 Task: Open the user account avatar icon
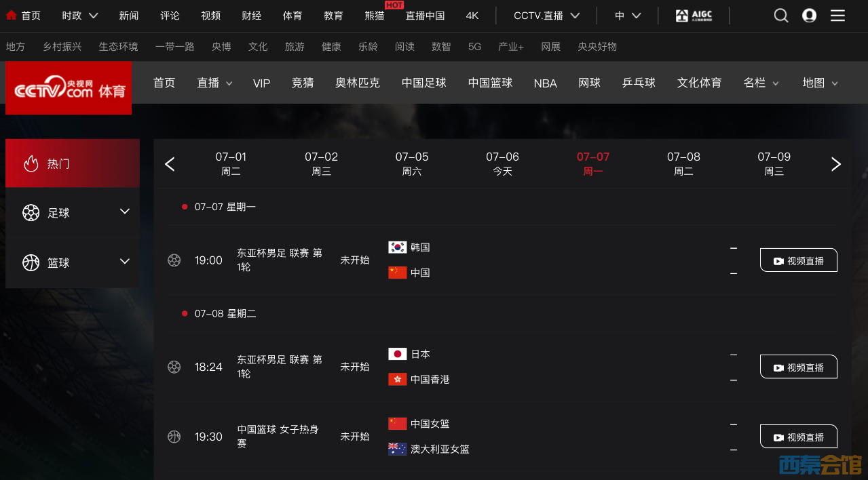809,16
